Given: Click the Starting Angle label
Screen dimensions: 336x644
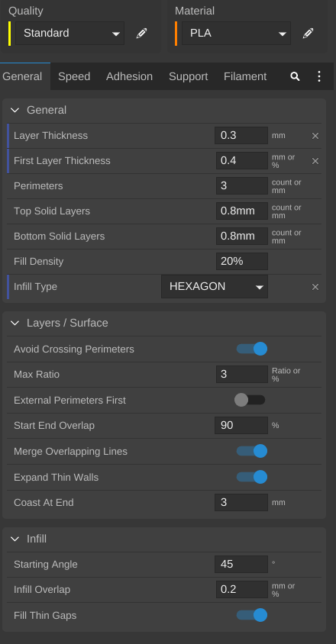Looking at the screenshot, I should pos(46,565).
